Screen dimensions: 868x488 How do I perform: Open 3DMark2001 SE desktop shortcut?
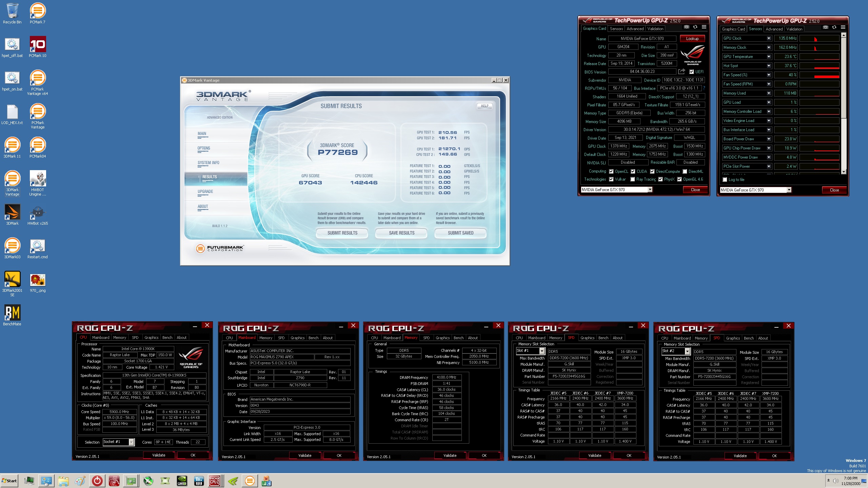click(x=12, y=284)
